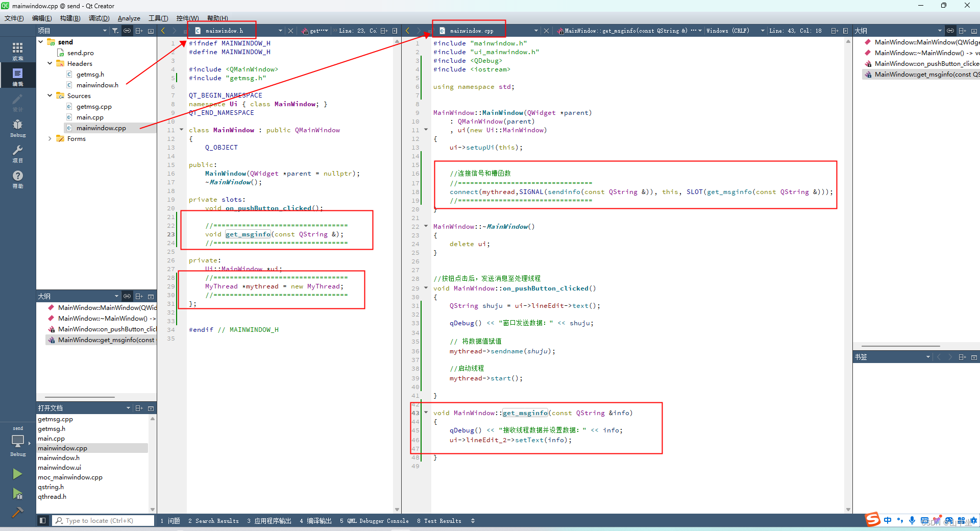Toggle synchronize in right outline panel

tap(950, 31)
